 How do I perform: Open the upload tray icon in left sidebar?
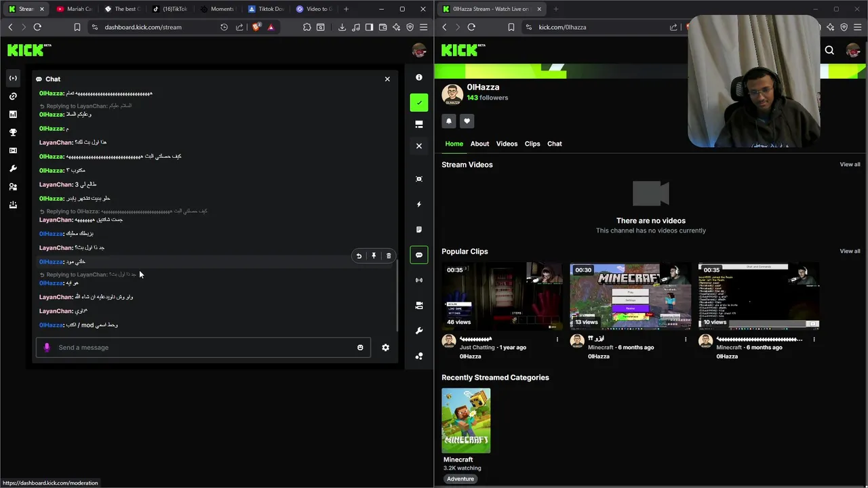pos(13,205)
